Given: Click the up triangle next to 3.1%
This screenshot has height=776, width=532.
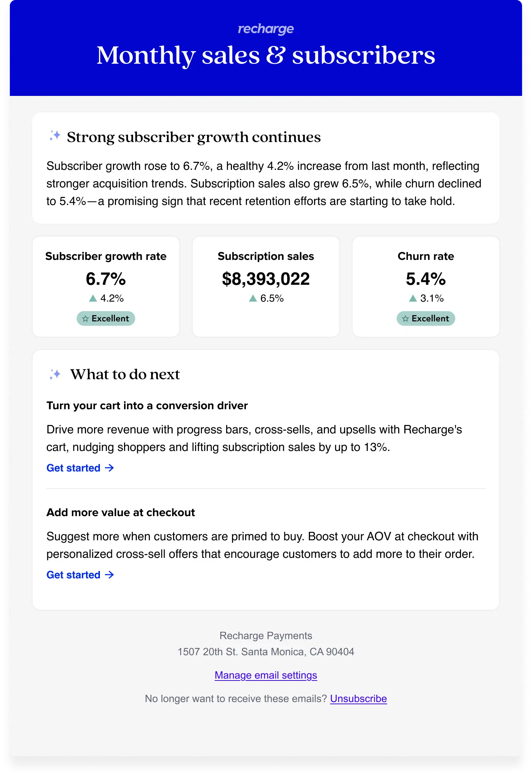Looking at the screenshot, I should [413, 298].
